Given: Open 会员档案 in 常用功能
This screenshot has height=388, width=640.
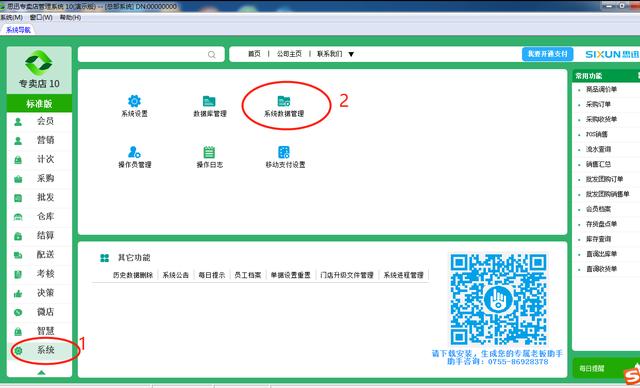Looking at the screenshot, I should tap(598, 209).
